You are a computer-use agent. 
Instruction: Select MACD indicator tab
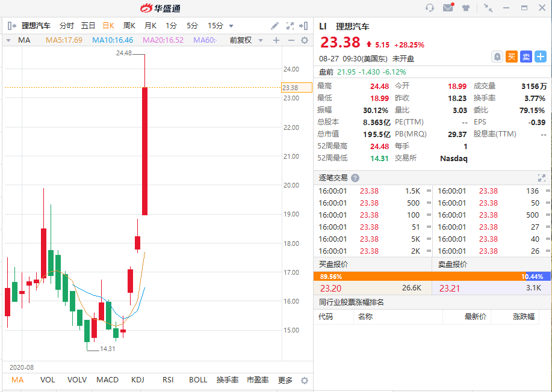point(107,380)
